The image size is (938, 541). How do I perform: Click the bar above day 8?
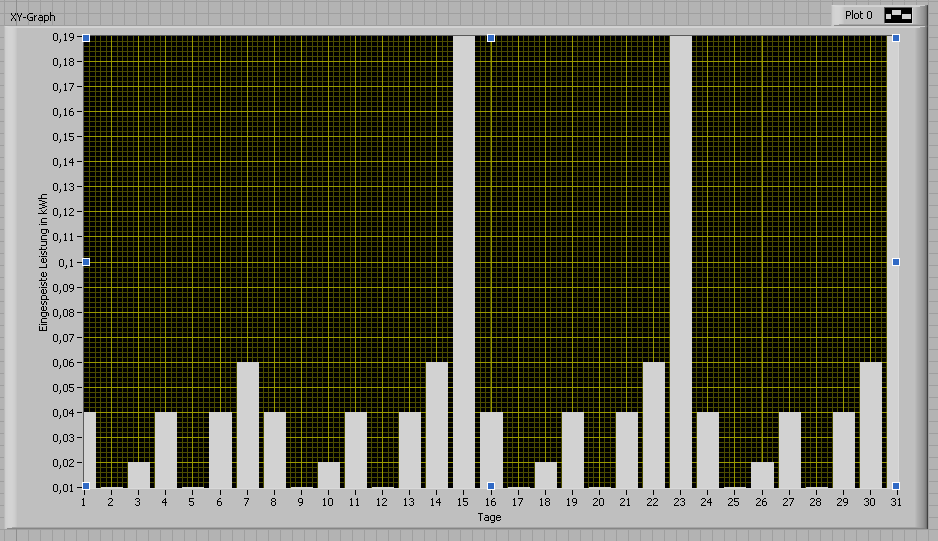click(275, 450)
